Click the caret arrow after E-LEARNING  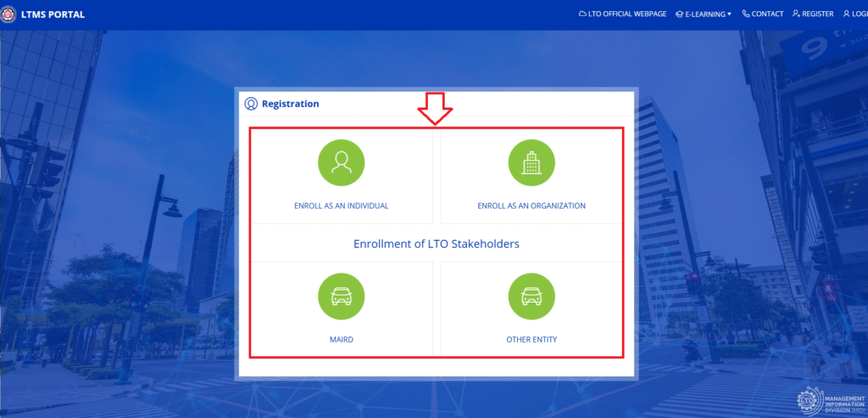729,14
